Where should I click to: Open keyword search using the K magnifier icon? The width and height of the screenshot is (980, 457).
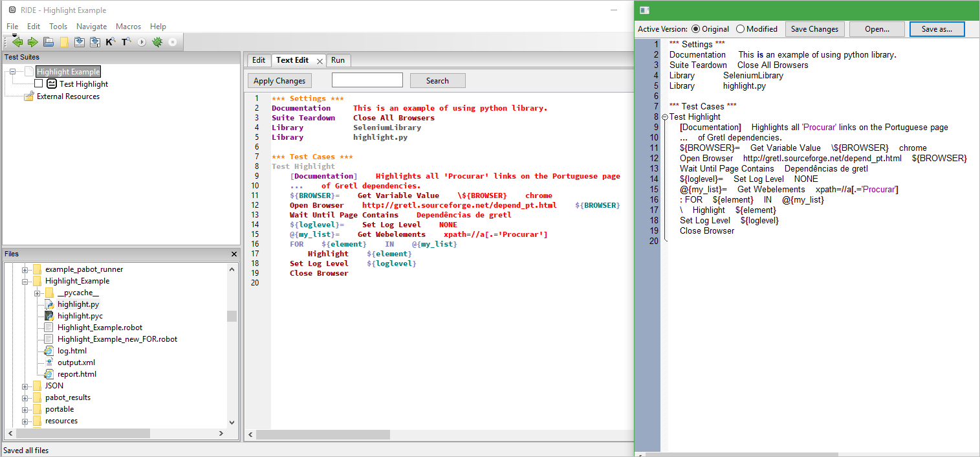click(110, 43)
